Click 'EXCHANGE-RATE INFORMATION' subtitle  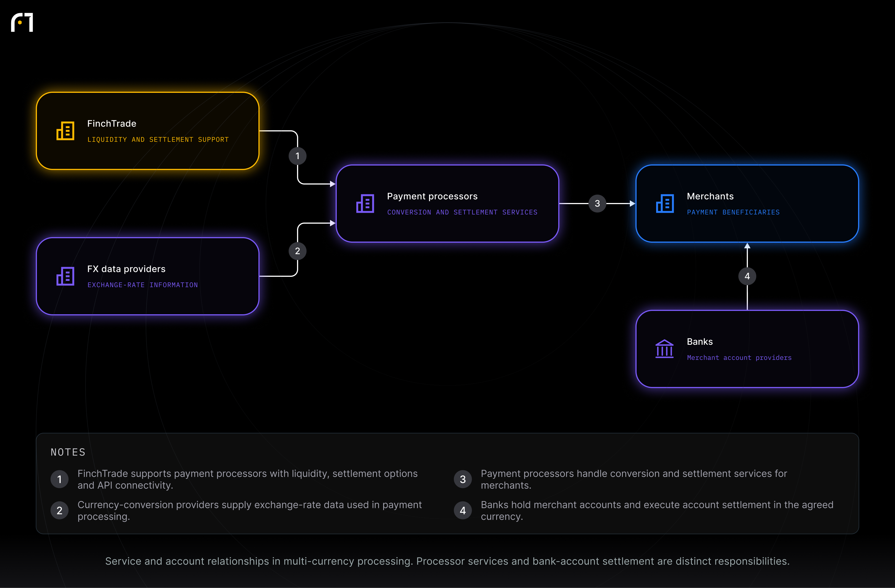pos(143,285)
